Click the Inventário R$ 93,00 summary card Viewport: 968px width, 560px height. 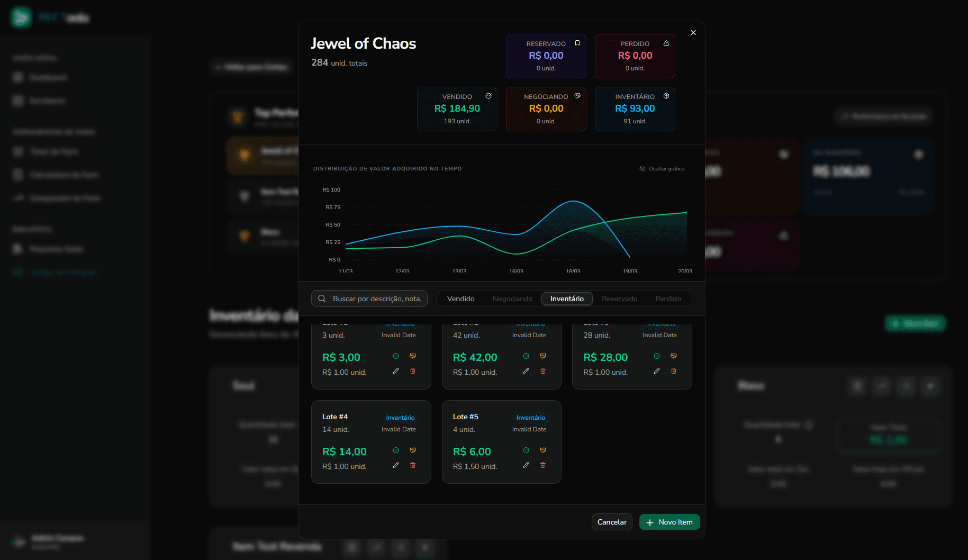pyautogui.click(x=635, y=109)
